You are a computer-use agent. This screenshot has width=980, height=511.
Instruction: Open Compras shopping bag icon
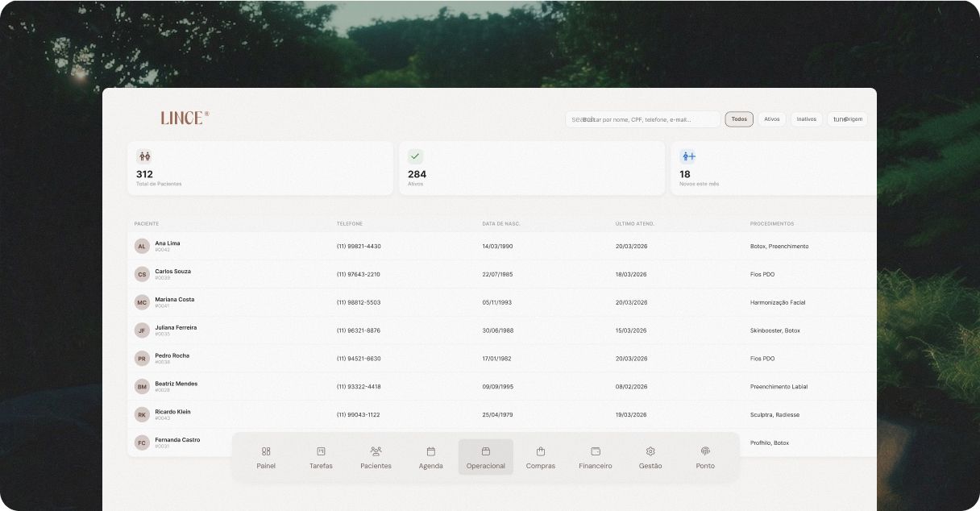(x=540, y=452)
